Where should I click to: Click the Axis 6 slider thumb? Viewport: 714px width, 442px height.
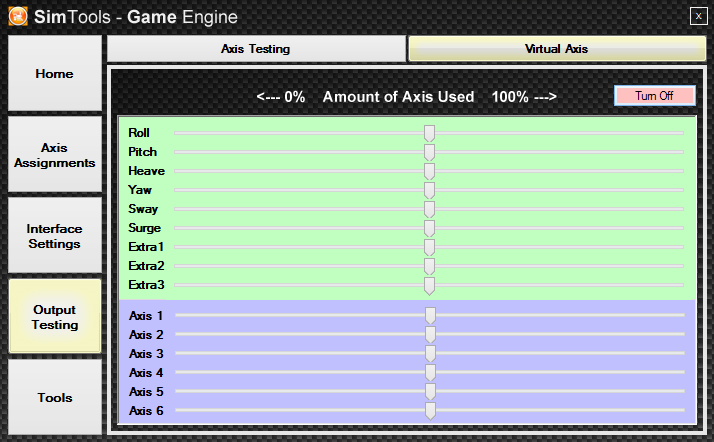[x=430, y=411]
